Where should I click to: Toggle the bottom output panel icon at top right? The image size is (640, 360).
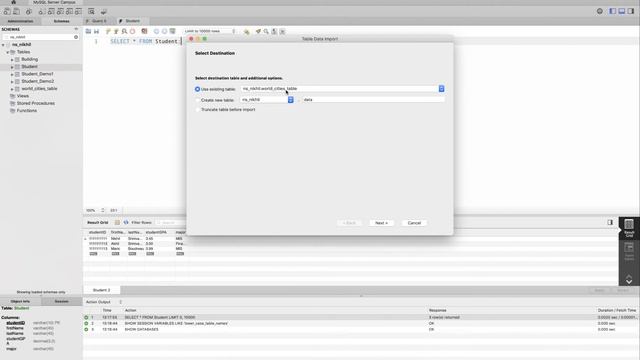(622, 11)
